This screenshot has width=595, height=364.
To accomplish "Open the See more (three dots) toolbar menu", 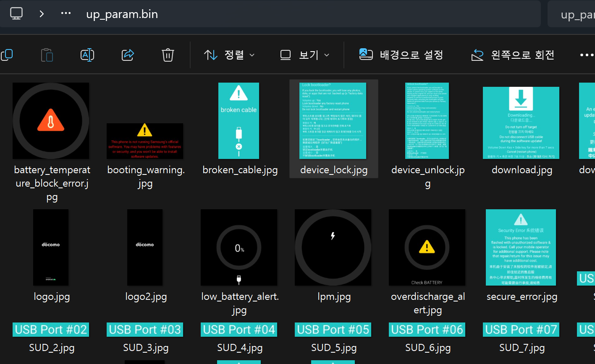I will [586, 55].
